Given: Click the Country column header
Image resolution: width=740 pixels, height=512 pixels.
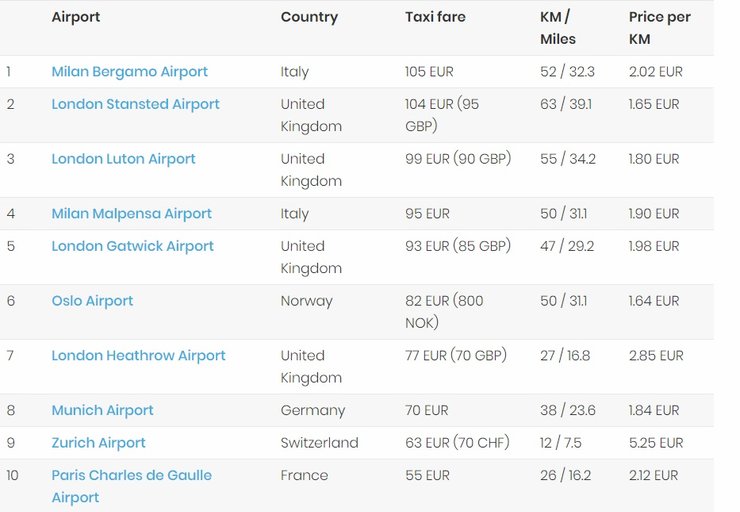Looking at the screenshot, I should coord(309,17).
